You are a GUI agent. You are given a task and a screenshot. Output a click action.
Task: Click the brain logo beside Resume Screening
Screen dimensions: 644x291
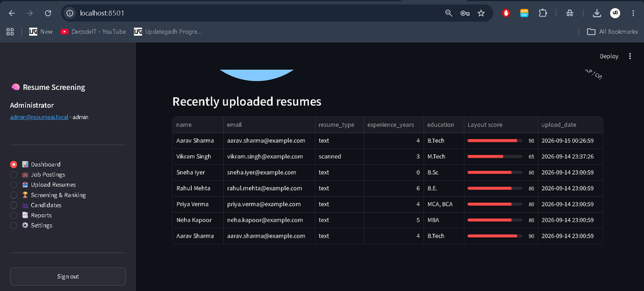click(x=16, y=88)
